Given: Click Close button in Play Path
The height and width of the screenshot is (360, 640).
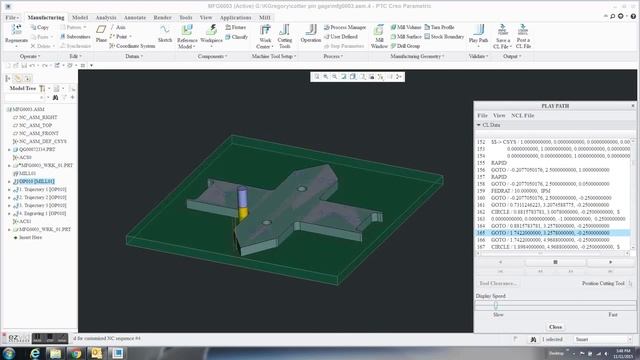Looking at the screenshot, I should coord(555,327).
